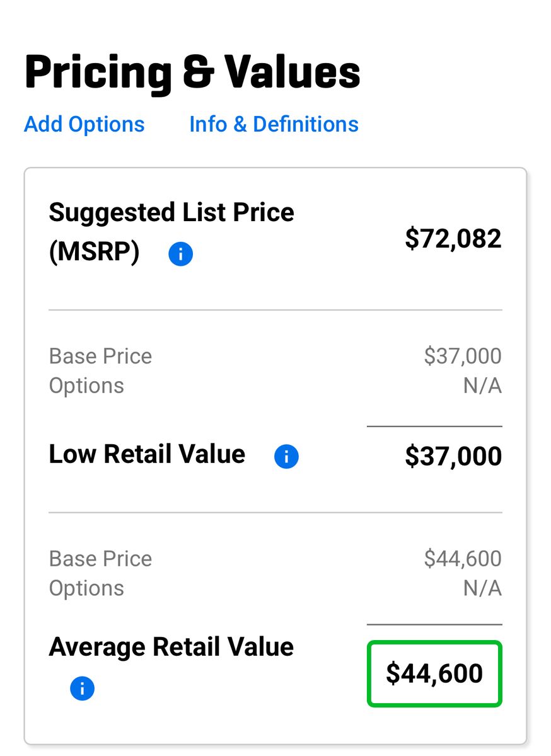
Task: Click the Pricing & Values heading
Action: (192, 73)
